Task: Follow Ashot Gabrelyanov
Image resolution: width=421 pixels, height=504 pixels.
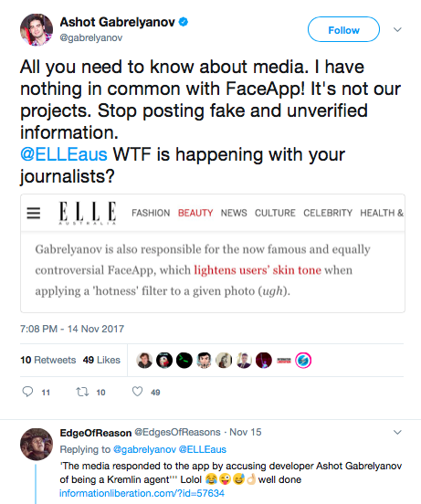Action: click(343, 29)
